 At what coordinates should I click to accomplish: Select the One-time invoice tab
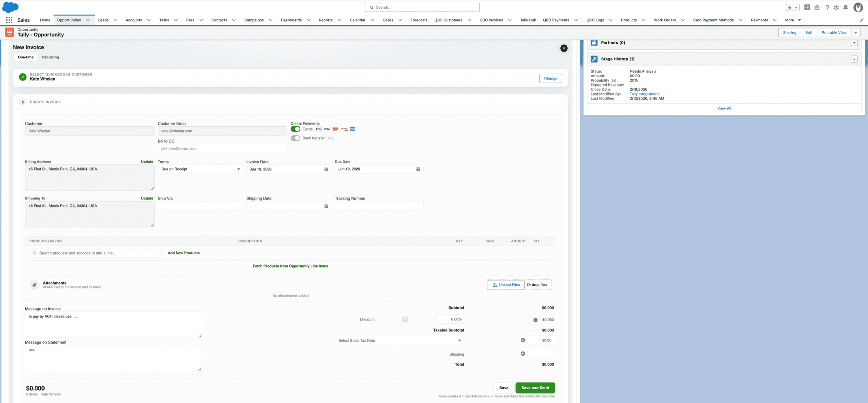pyautogui.click(x=26, y=57)
